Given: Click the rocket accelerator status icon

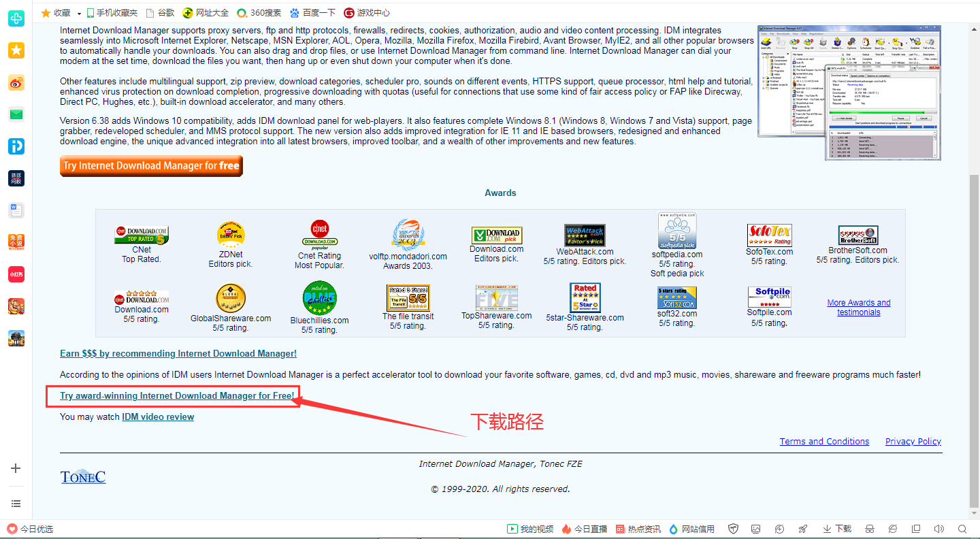Looking at the screenshot, I should 802,529.
